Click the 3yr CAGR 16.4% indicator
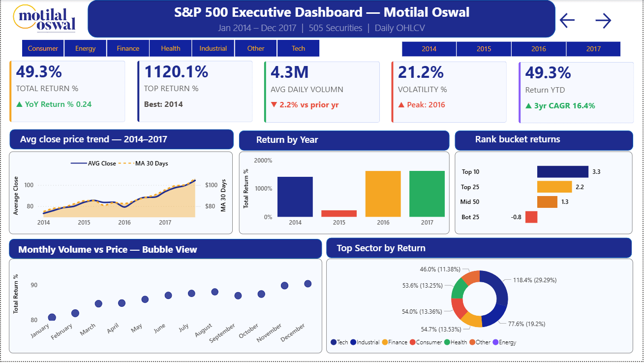 tap(560, 105)
